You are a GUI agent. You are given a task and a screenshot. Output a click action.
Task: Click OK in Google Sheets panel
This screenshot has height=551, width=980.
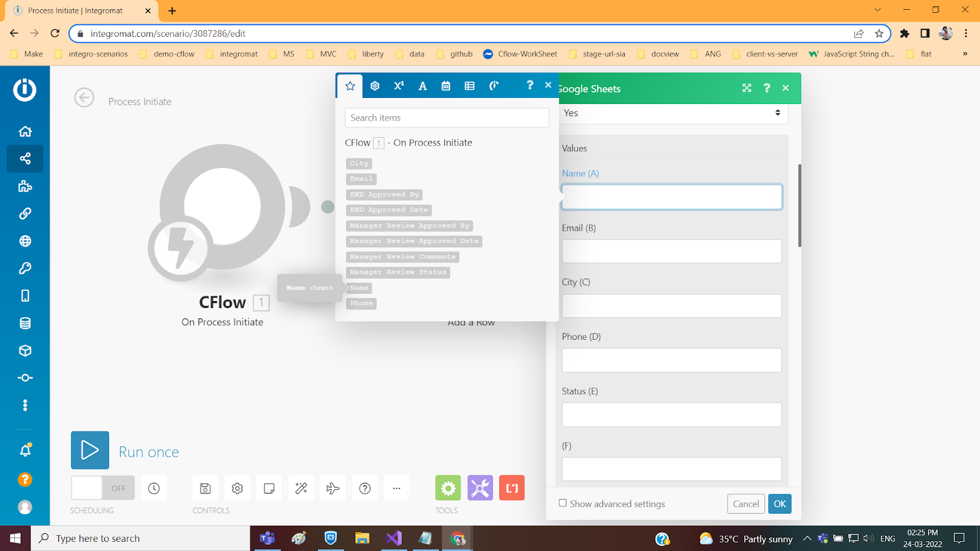(780, 504)
